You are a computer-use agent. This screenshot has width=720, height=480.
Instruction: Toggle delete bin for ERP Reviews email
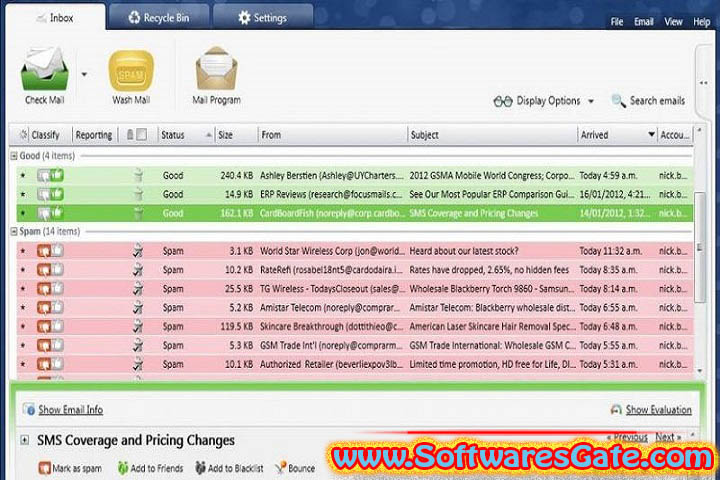tap(138, 194)
